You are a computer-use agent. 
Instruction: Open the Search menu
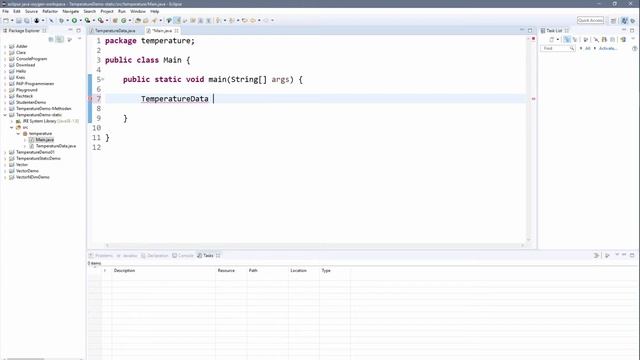(89, 11)
